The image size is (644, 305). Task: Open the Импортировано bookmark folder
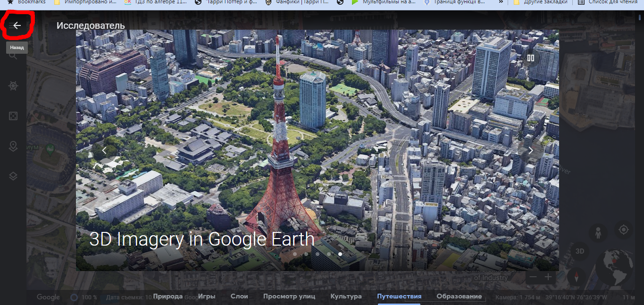click(86, 2)
